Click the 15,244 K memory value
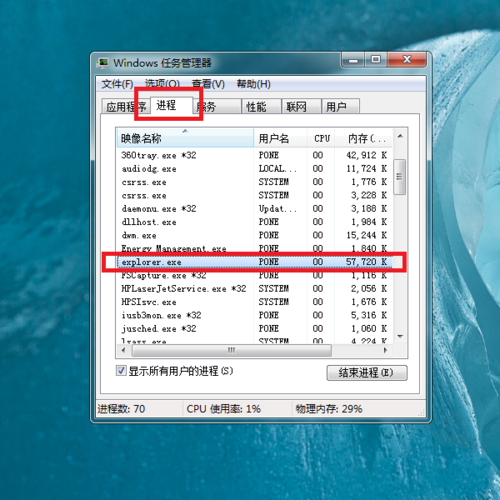Image resolution: width=500 pixels, height=500 pixels. click(x=366, y=235)
